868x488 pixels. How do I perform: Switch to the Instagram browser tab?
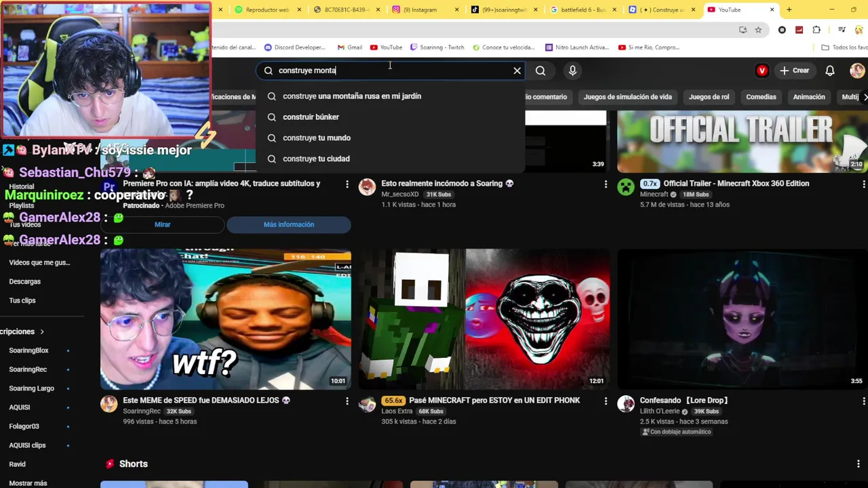click(x=424, y=10)
